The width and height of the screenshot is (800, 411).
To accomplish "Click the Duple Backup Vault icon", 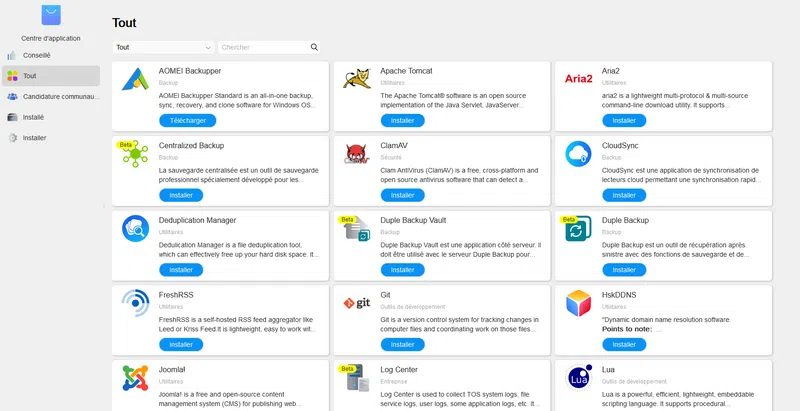I will [358, 228].
